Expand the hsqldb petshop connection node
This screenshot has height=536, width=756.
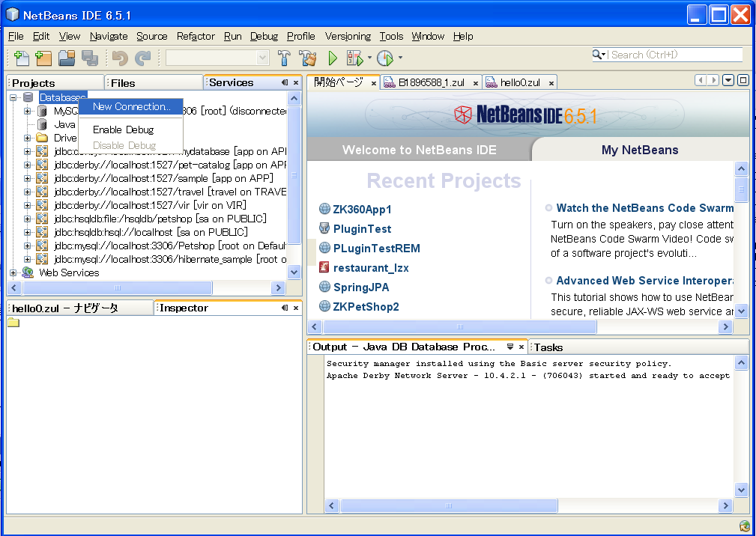point(28,219)
